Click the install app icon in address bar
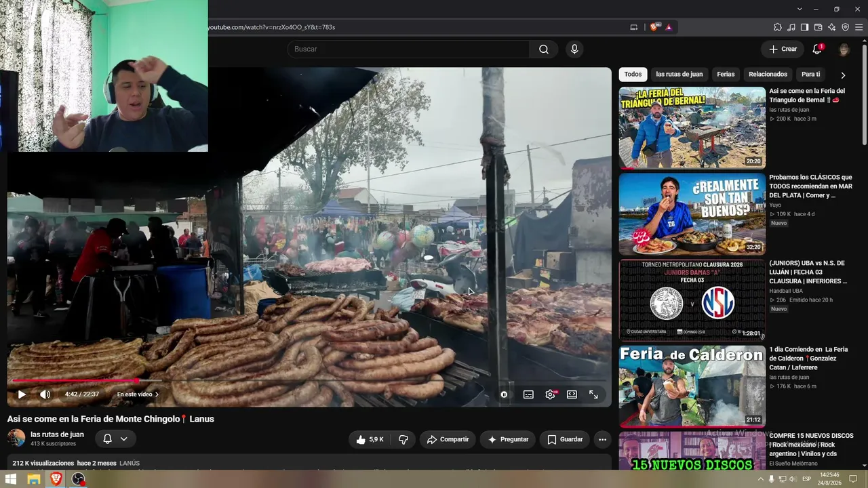 click(634, 27)
